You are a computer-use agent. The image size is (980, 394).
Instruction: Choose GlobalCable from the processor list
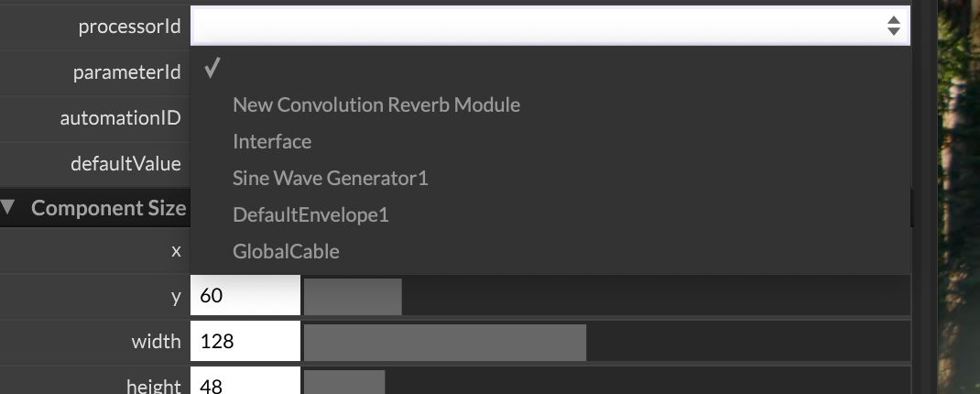click(286, 251)
